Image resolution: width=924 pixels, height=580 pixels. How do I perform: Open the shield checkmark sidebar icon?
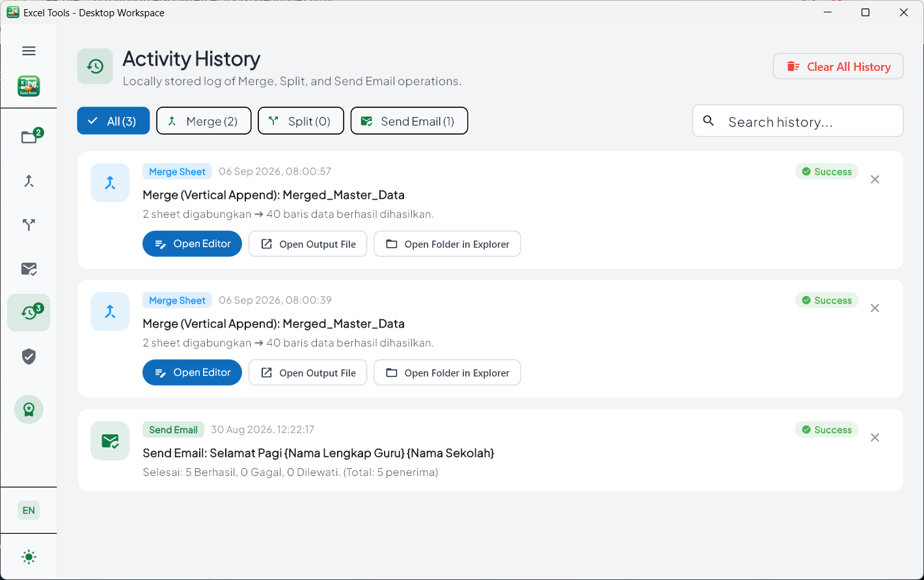click(29, 356)
